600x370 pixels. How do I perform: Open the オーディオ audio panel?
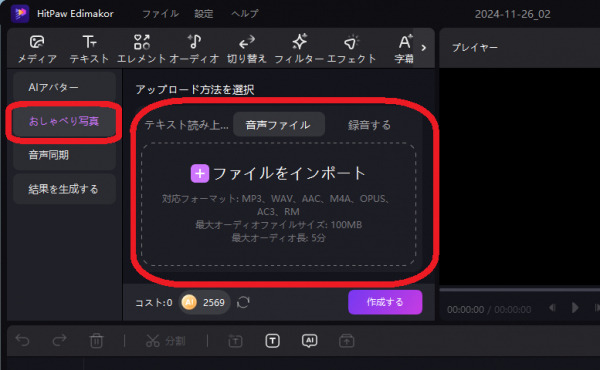[x=194, y=49]
